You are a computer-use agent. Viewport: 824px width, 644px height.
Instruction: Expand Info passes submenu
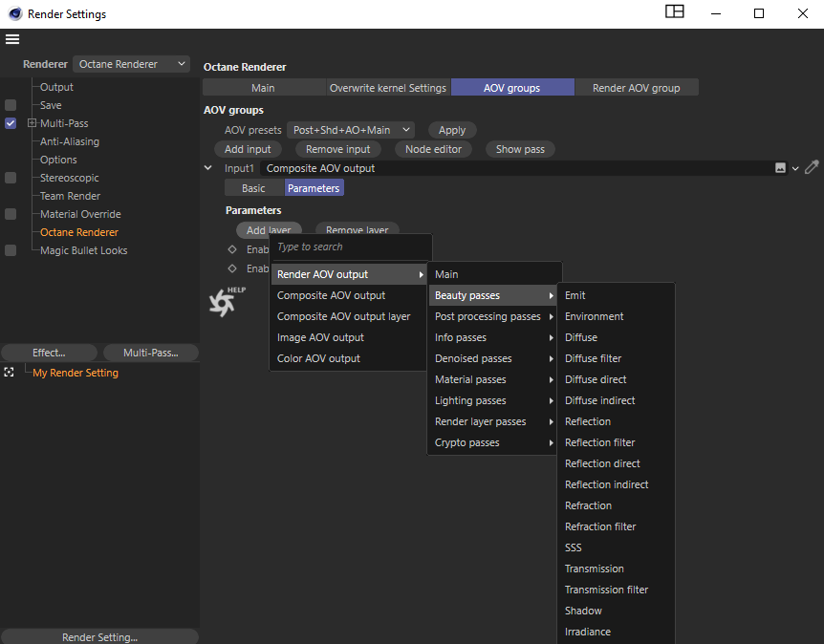pos(492,337)
